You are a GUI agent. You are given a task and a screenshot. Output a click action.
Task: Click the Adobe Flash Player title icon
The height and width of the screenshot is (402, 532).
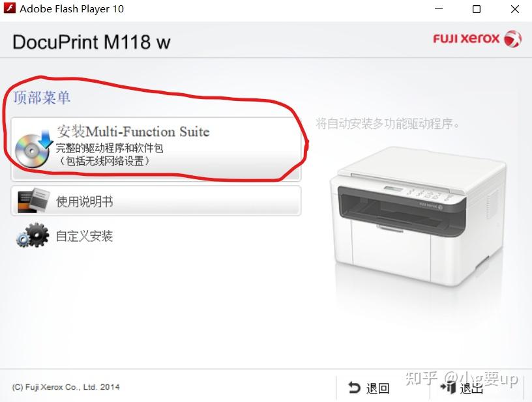point(10,7)
